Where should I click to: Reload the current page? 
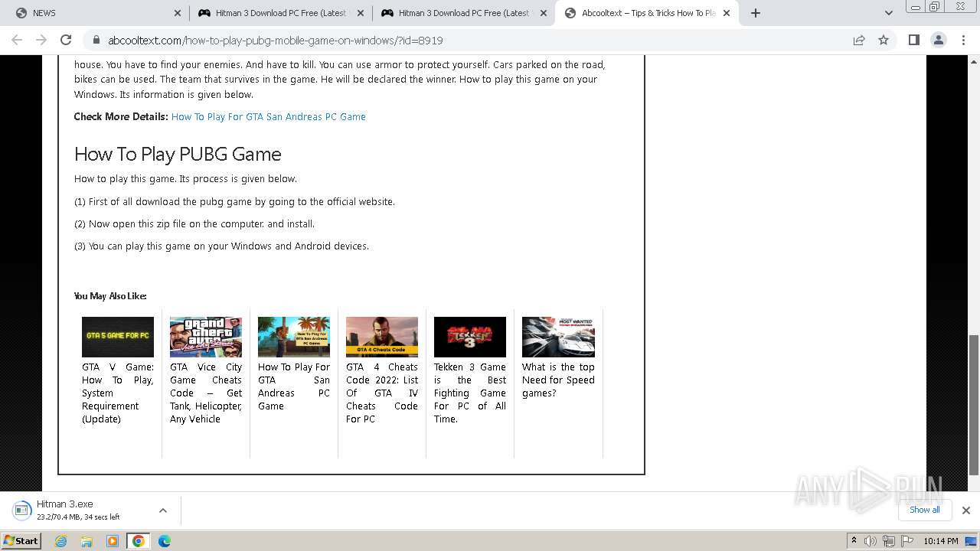(66, 40)
